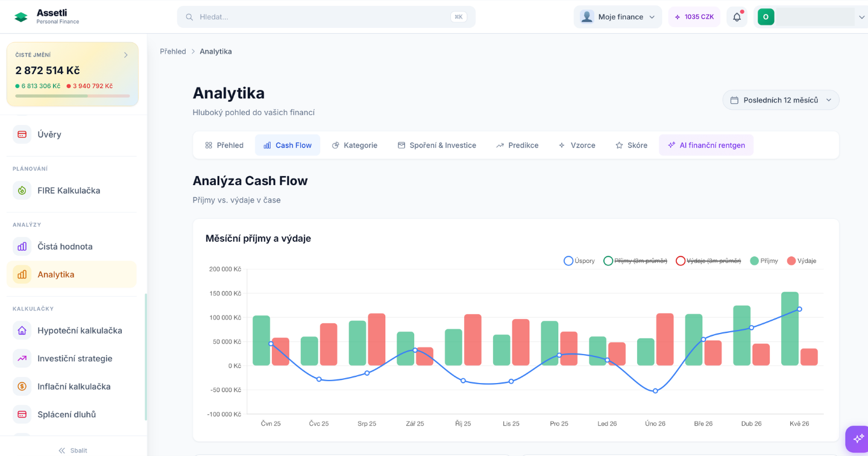Click the calendar icon in period selector
The width and height of the screenshot is (868, 456).
pos(734,100)
